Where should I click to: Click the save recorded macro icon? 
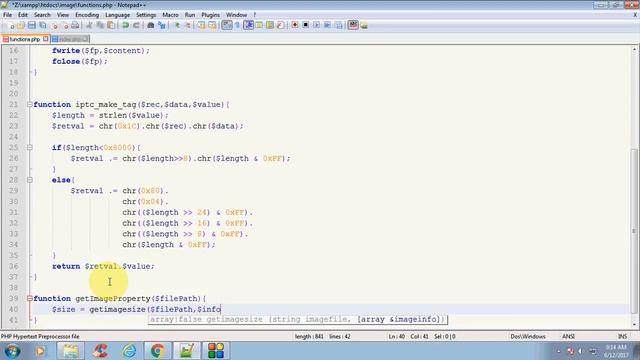338,25
